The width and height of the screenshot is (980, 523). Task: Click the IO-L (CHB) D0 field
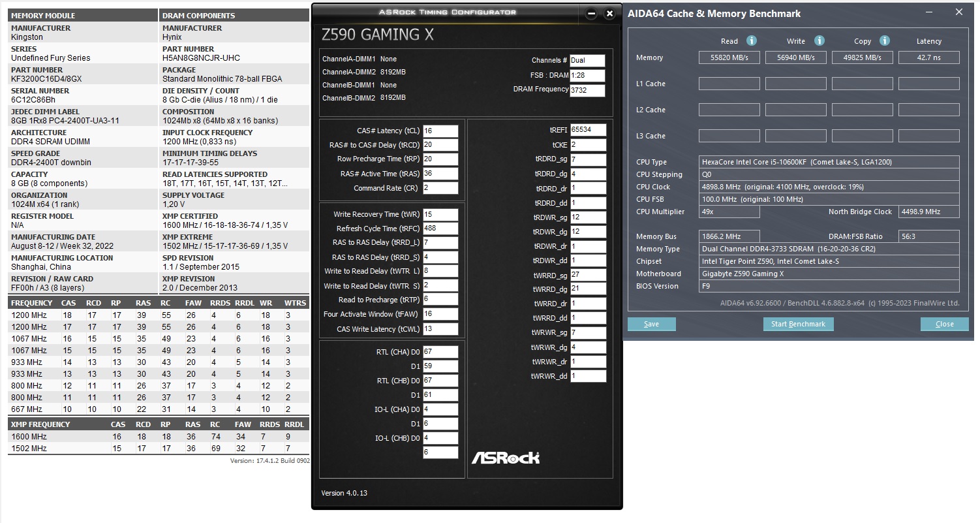[x=440, y=438]
